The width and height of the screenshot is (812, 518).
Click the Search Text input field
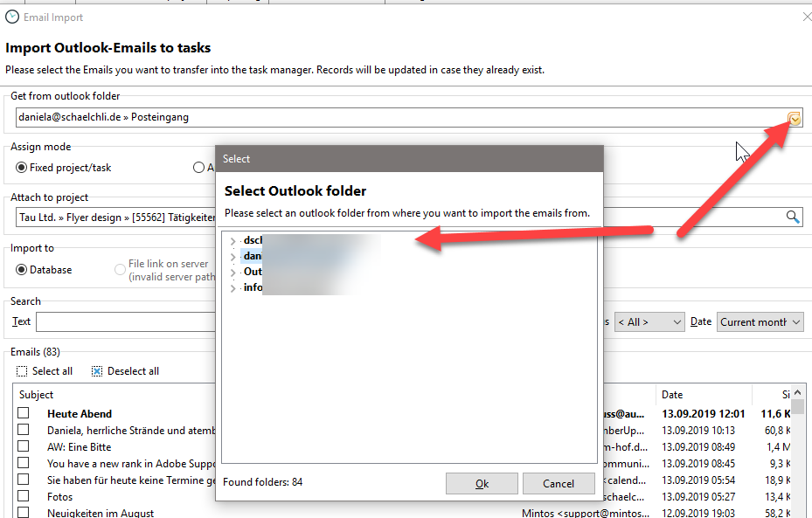122,322
